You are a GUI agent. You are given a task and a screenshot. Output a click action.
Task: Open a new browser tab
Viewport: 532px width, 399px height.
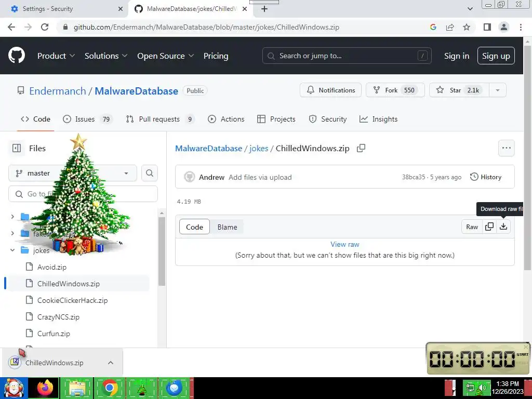pos(264,9)
